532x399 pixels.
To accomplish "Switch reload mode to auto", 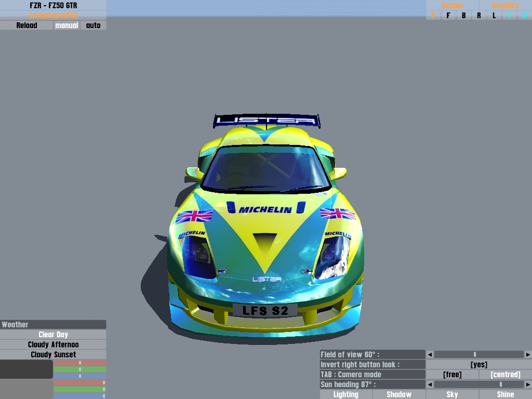I will point(94,25).
